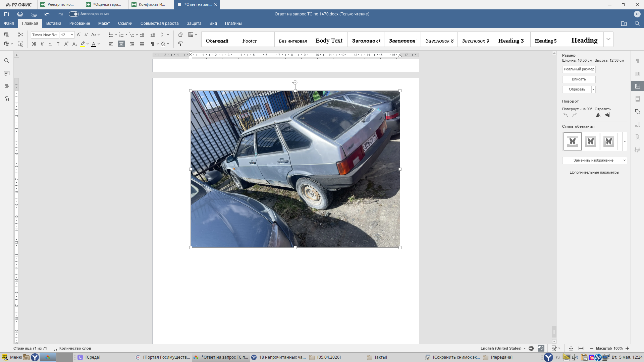Expand the wrapping style gallery arrow
Screen dimensions: 644x362
coord(625,141)
